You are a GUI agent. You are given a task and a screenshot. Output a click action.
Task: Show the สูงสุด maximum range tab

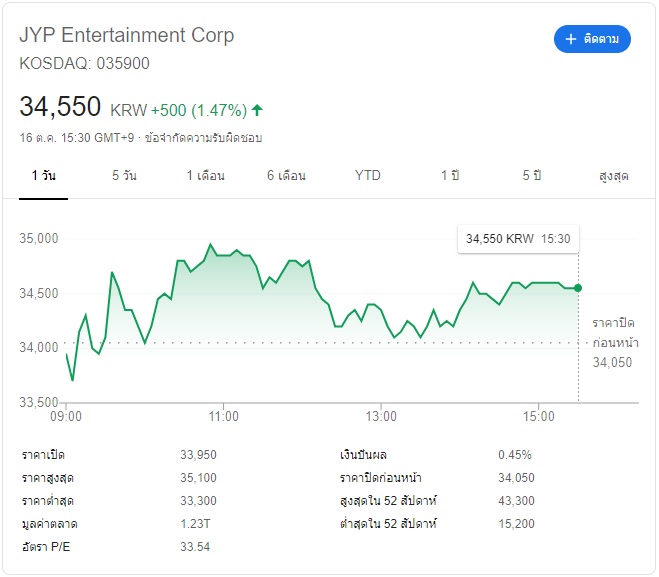pyautogui.click(x=614, y=176)
